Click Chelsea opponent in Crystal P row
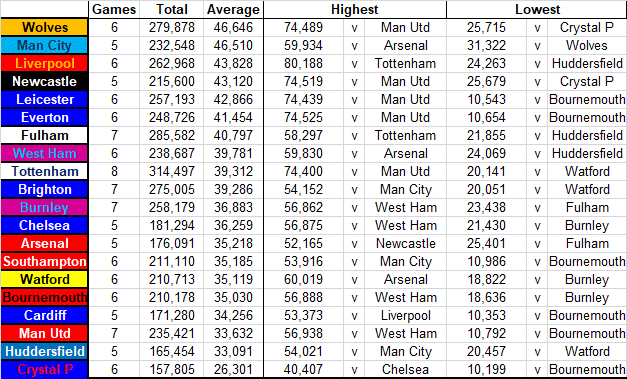Viewport: 627px width, 379px height. coord(405,369)
